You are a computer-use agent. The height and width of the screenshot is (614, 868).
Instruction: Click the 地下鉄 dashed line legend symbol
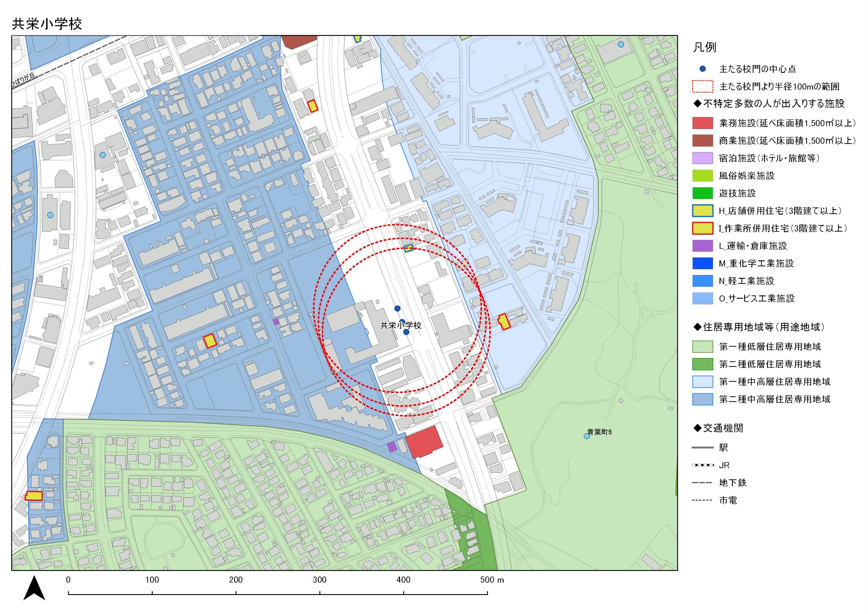(x=702, y=483)
